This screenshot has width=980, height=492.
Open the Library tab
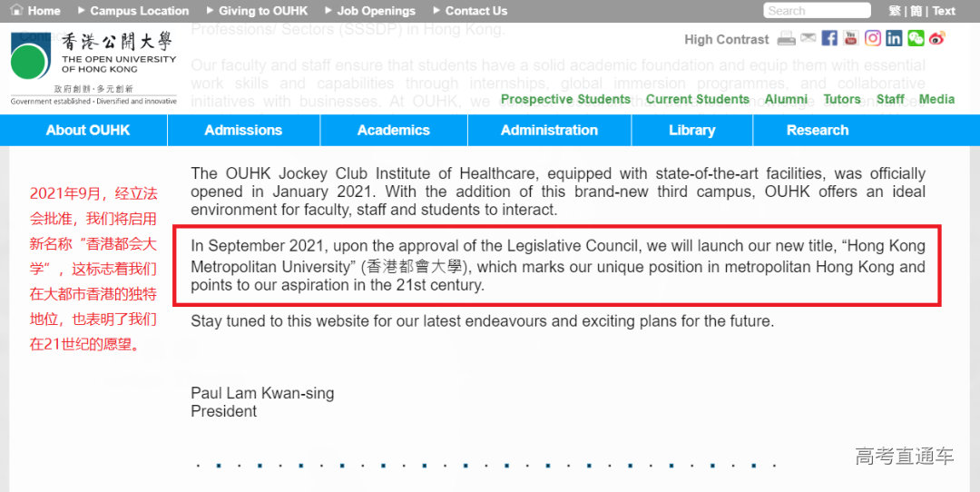(691, 130)
